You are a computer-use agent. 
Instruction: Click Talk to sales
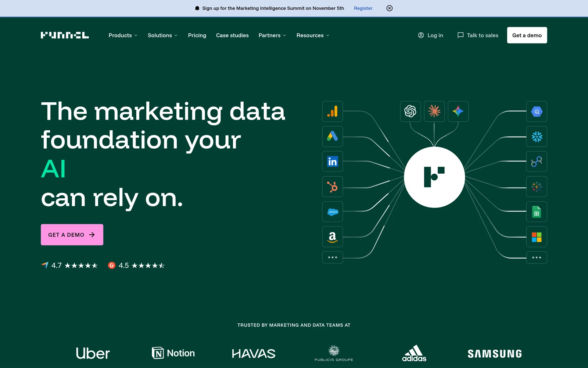point(478,35)
